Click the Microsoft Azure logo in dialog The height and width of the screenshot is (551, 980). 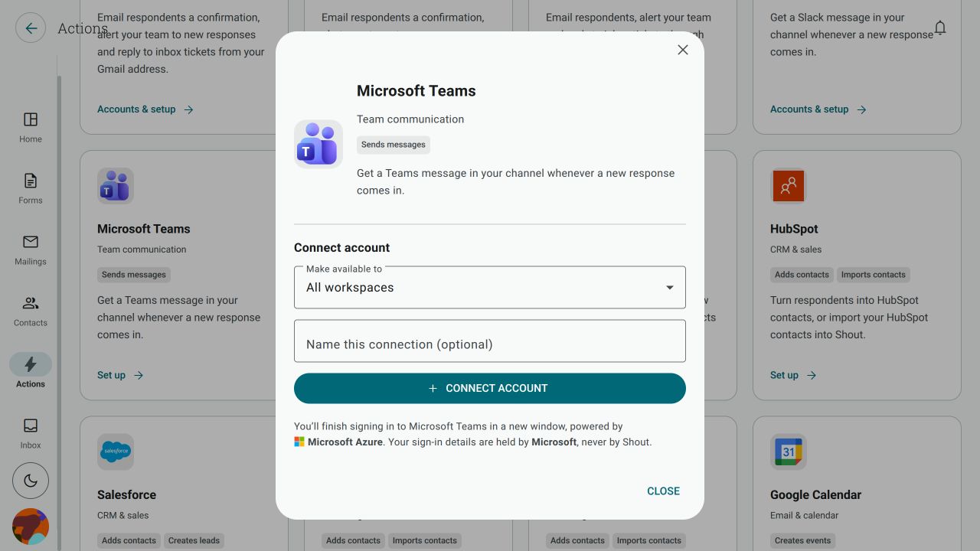[299, 442]
